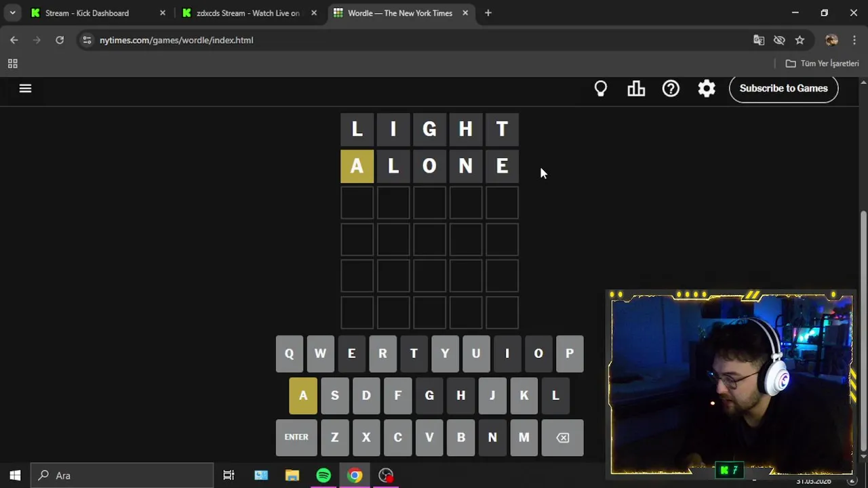Click the backspace delete key icon

563,437
